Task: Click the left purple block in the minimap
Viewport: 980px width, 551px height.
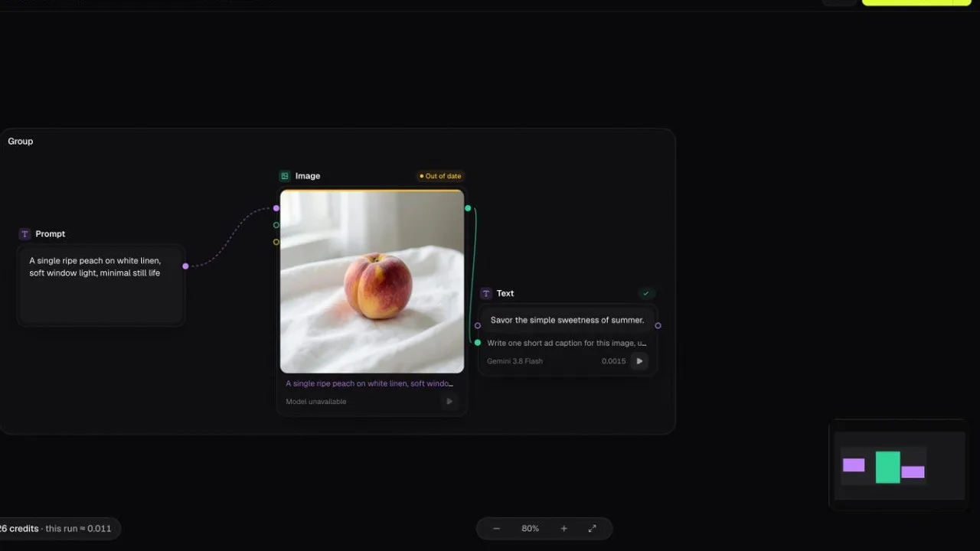Action: pos(854,465)
